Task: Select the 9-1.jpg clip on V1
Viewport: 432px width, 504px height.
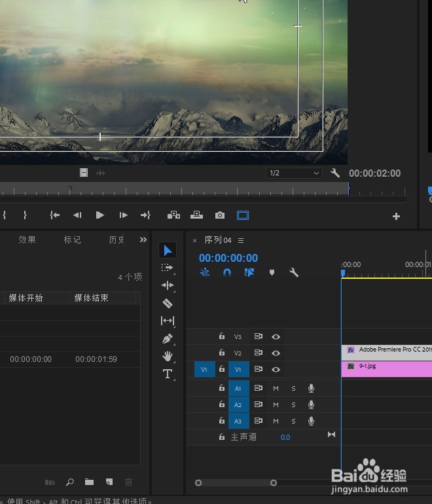Action: click(387, 369)
